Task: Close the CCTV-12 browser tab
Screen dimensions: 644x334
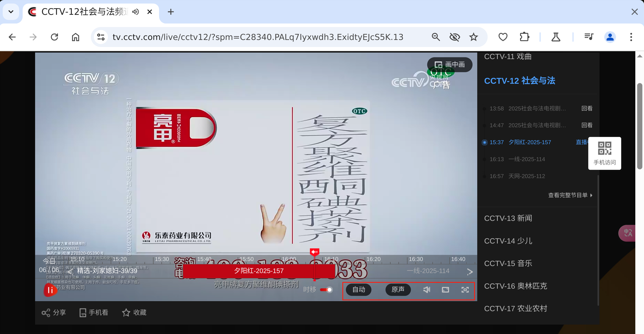Action: pyautogui.click(x=150, y=12)
